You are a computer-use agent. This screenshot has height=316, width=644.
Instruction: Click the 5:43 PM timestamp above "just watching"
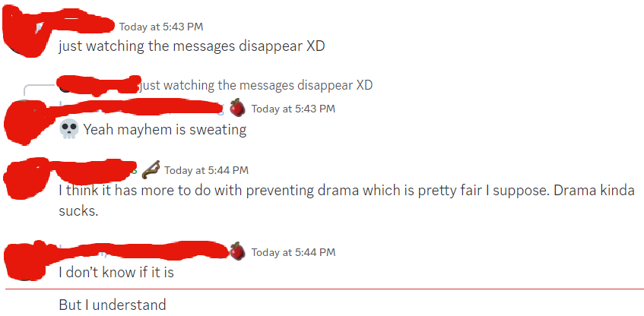161,27
